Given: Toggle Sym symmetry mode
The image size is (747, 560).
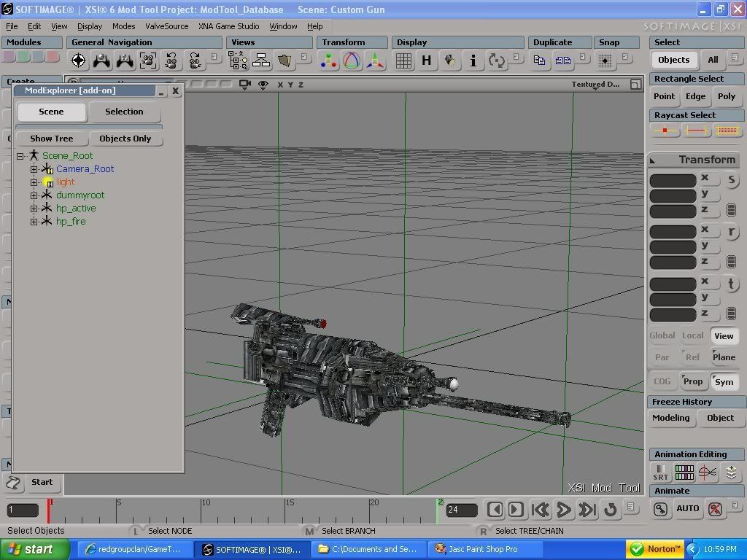Looking at the screenshot, I should tap(724, 381).
